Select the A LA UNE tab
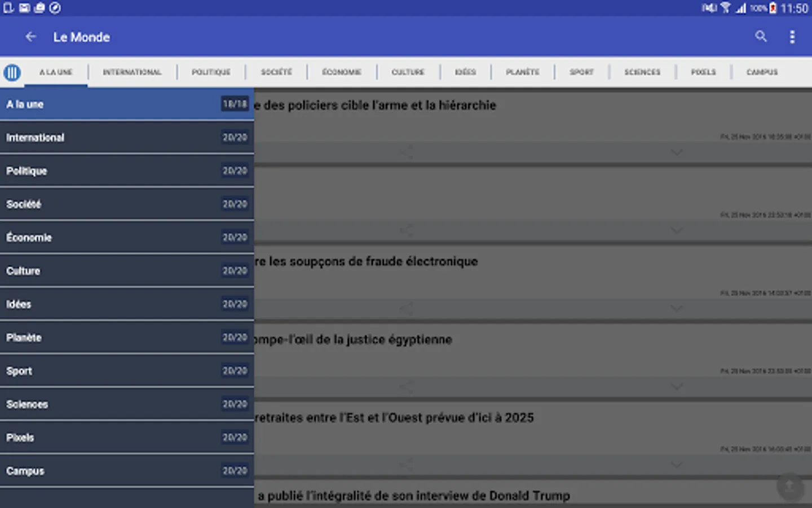This screenshot has width=812, height=508. click(56, 72)
